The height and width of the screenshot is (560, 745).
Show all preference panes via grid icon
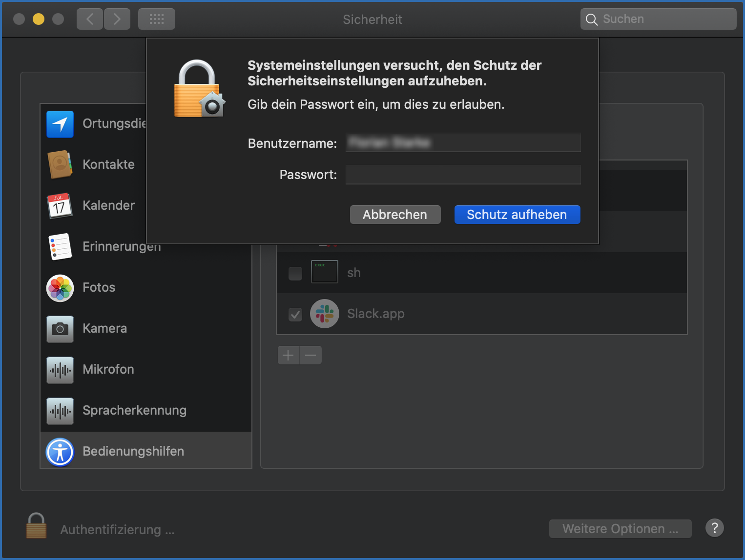156,19
